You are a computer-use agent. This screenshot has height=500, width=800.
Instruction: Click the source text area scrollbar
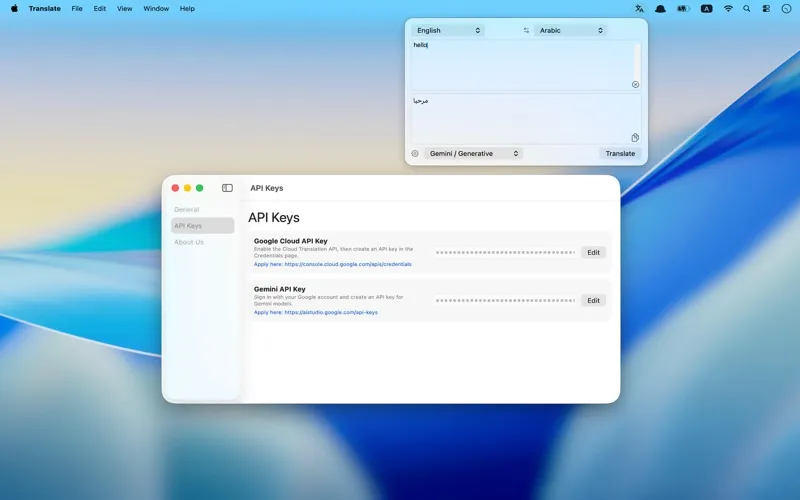point(637,60)
